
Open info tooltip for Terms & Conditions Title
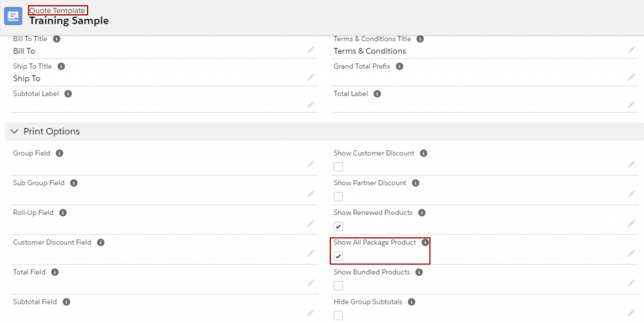tap(420, 39)
